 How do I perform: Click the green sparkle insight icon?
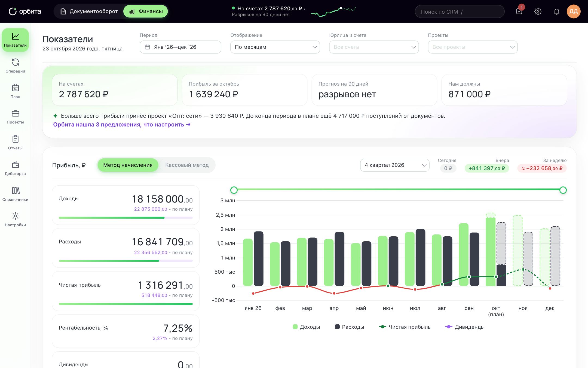click(55, 116)
